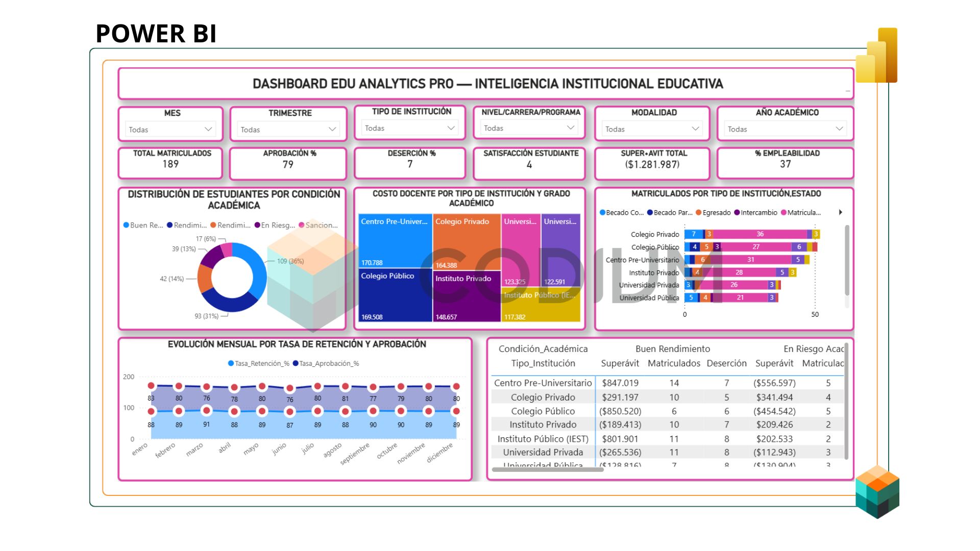Select the Instituto Privado treemap tile

[467, 297]
